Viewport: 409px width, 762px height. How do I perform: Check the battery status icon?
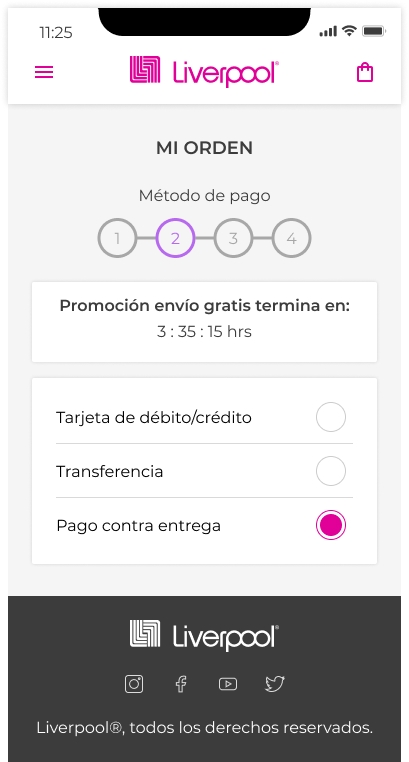[x=374, y=31]
